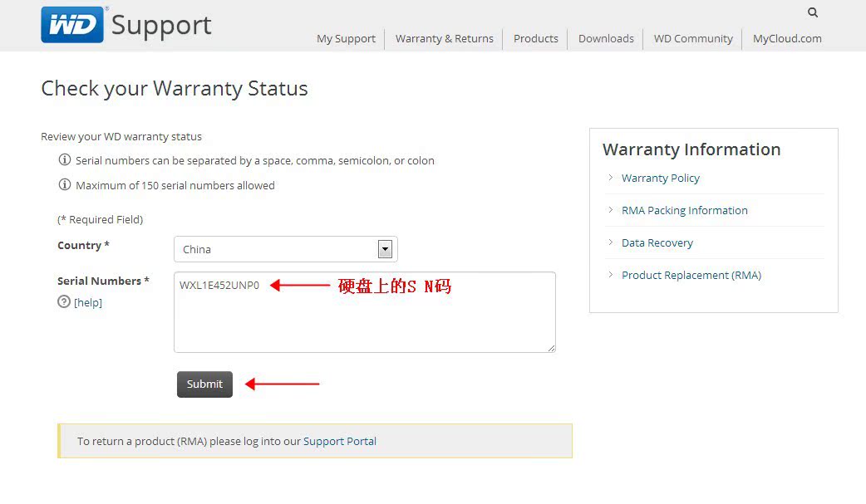Click the info icon beside maximum serials note
Viewport: 866px width, 504px height.
65,185
